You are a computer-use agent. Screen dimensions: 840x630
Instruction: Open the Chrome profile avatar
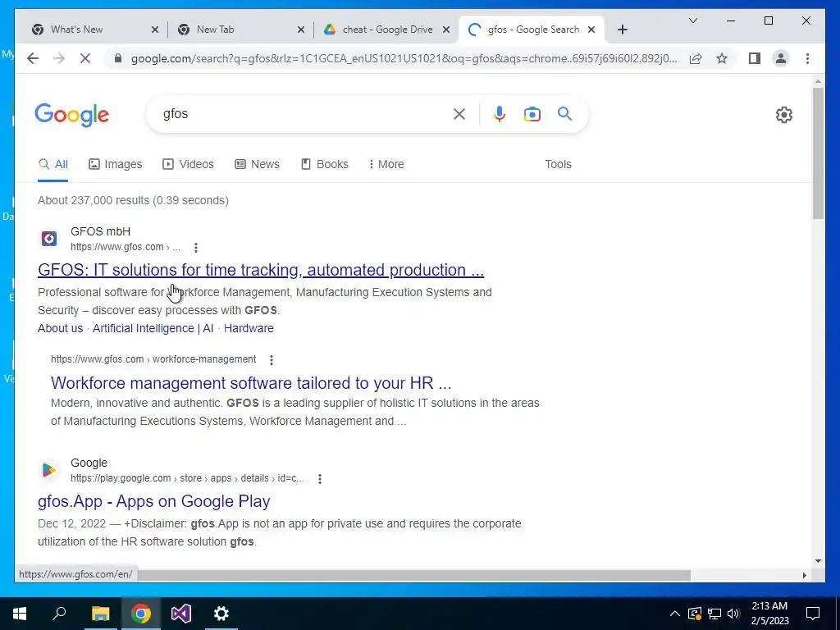[x=781, y=58]
